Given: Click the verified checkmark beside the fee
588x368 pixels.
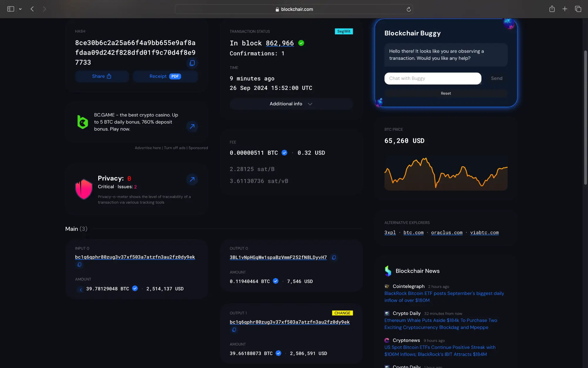Looking at the screenshot, I should 284,152.
